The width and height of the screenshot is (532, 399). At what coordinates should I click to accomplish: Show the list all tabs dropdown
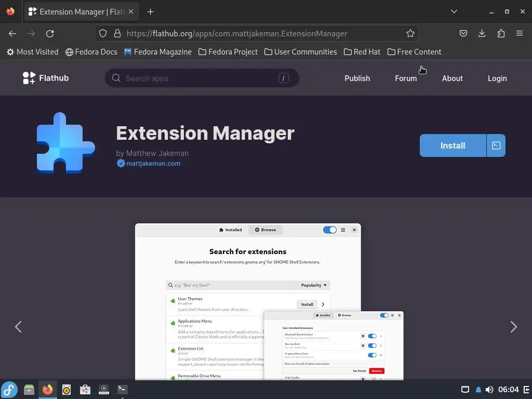[x=454, y=11]
